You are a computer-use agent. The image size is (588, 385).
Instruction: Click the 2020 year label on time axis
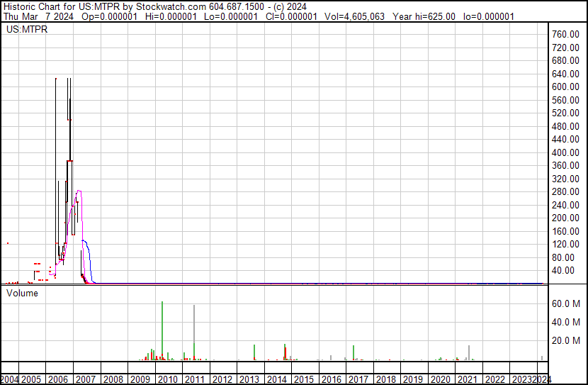(440, 379)
